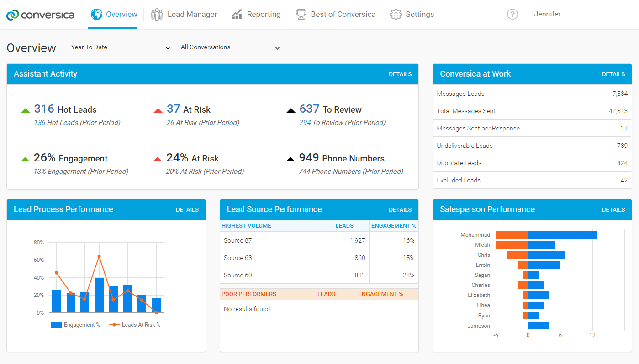Click the Lead Manager people icon
This screenshot has width=639, height=364.
coord(157,14)
